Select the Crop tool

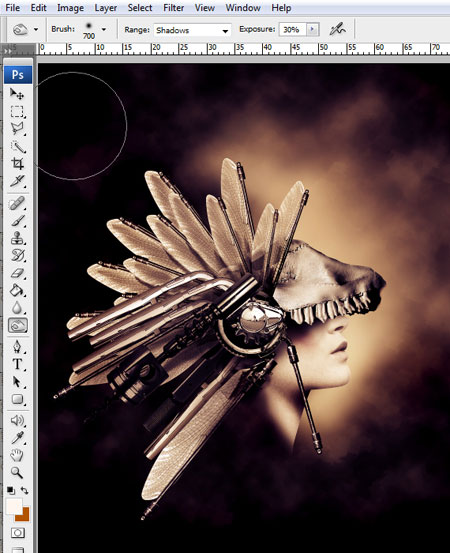click(x=17, y=164)
